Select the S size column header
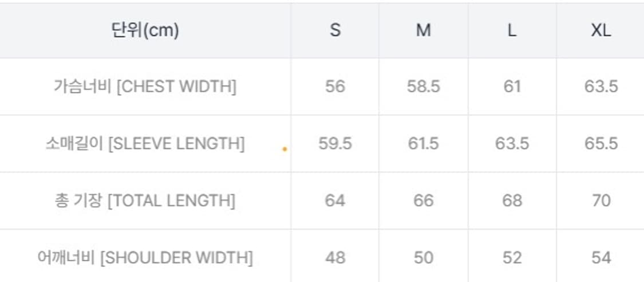This screenshot has width=644, height=282. click(335, 30)
